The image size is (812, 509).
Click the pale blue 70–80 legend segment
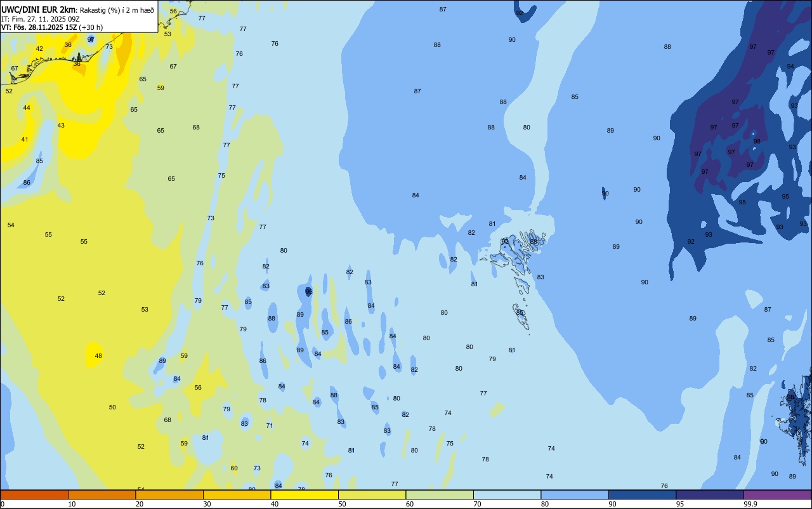[507, 494]
